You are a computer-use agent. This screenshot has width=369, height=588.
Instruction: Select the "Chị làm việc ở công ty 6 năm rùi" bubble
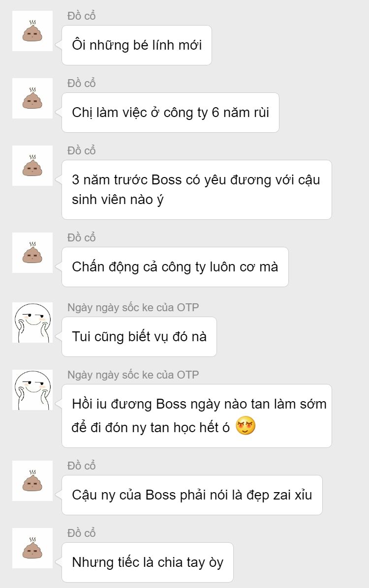[x=170, y=113]
